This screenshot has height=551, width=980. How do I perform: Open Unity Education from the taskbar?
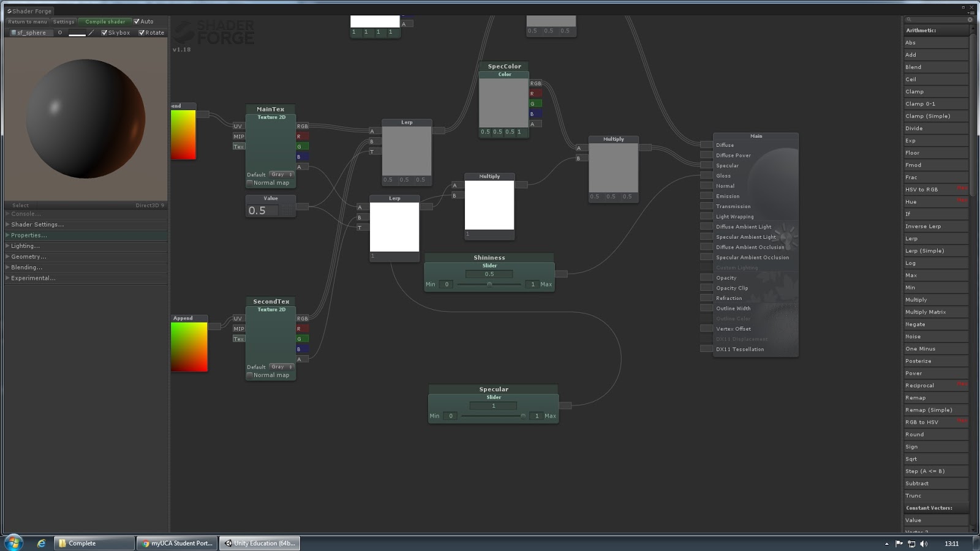point(260,543)
